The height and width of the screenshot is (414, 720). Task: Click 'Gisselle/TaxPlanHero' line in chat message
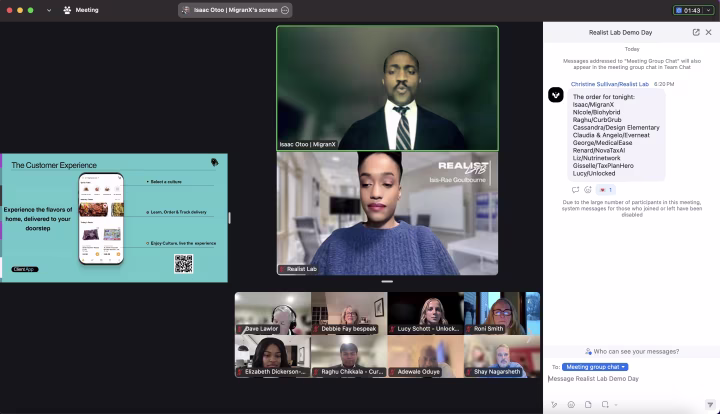tap(603, 166)
